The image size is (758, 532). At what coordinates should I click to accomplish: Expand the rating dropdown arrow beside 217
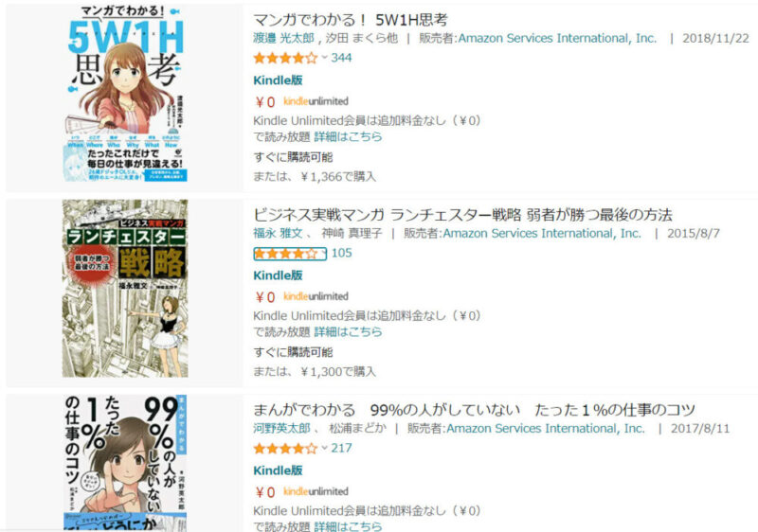tap(324, 449)
